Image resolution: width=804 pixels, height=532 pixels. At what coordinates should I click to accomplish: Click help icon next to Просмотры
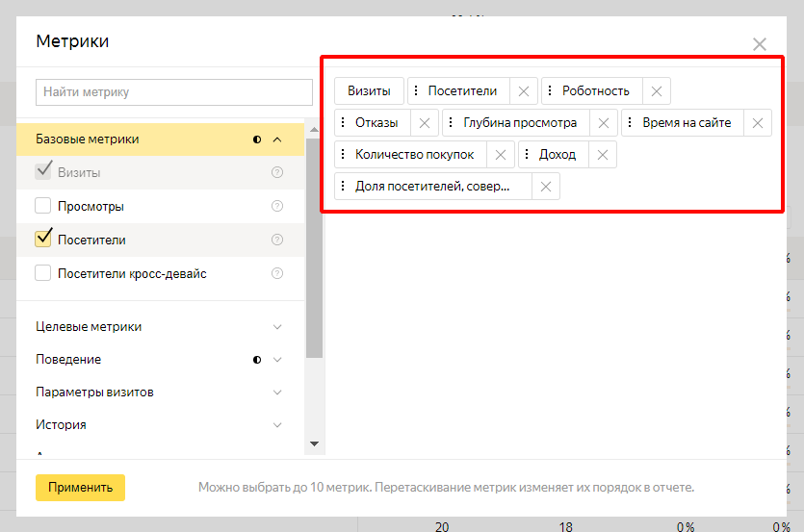click(x=277, y=206)
